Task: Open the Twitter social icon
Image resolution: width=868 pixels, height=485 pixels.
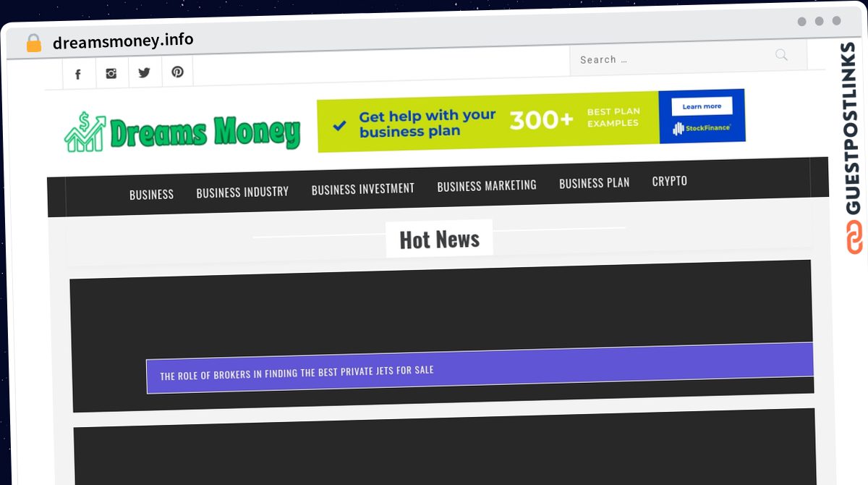Action: [144, 72]
